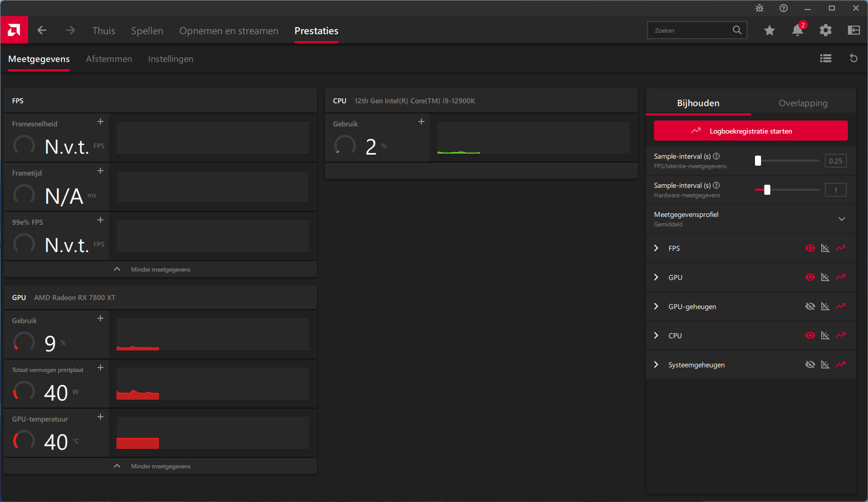Open help for FPS sample-interval
The width and height of the screenshot is (868, 502).
tap(716, 156)
